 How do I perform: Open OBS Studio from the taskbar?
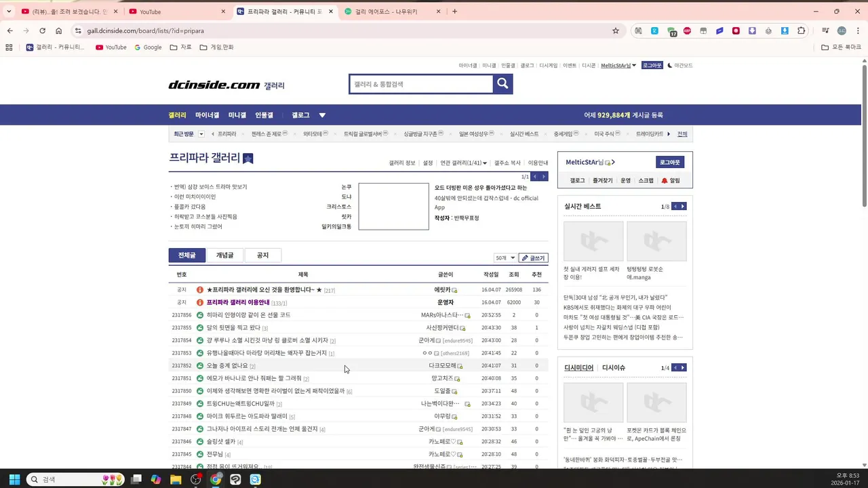tap(196, 479)
